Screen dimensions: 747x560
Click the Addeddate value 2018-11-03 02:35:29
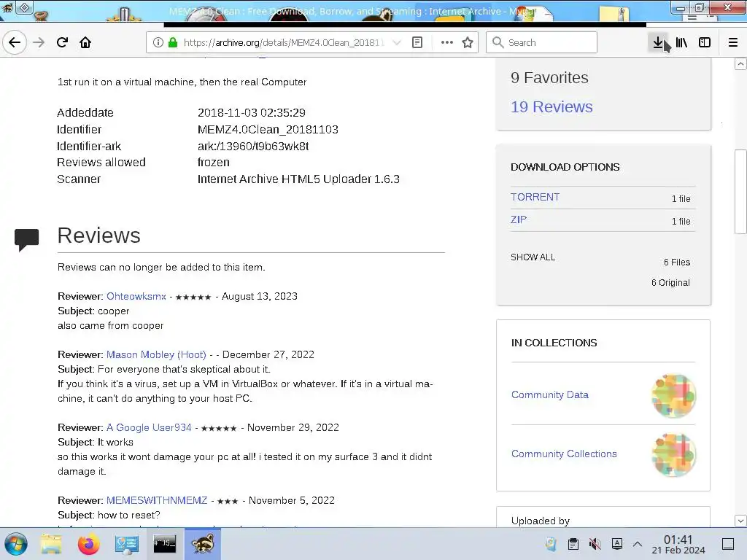(252, 113)
